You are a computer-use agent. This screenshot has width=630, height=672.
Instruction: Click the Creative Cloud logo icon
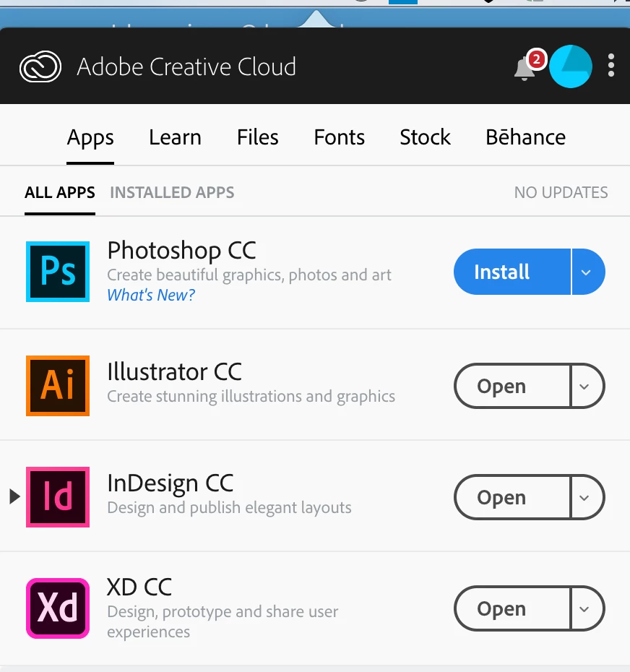[x=40, y=66]
